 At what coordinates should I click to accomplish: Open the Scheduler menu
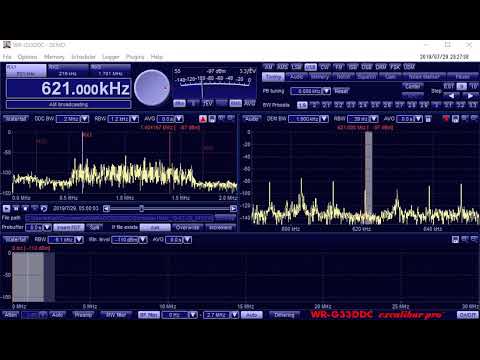click(84, 57)
